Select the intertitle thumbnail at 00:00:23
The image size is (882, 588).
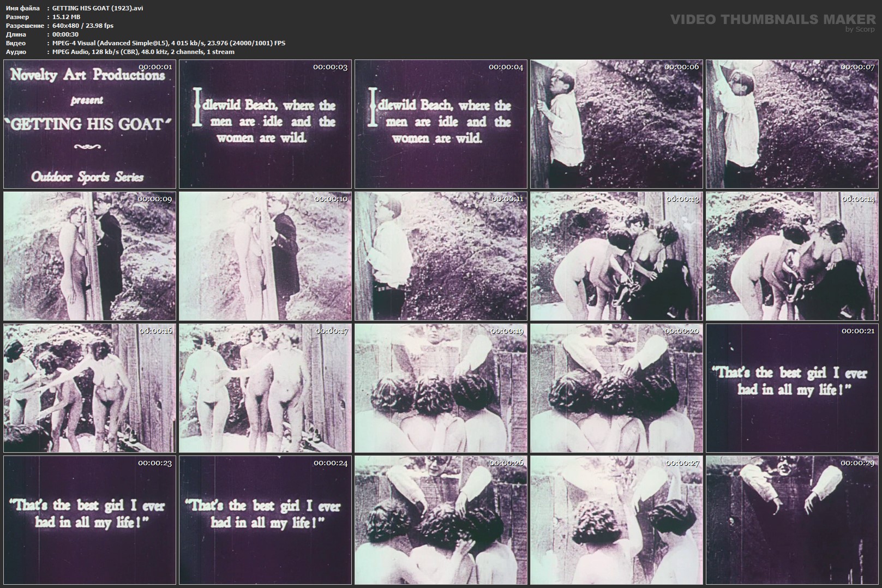click(x=89, y=520)
